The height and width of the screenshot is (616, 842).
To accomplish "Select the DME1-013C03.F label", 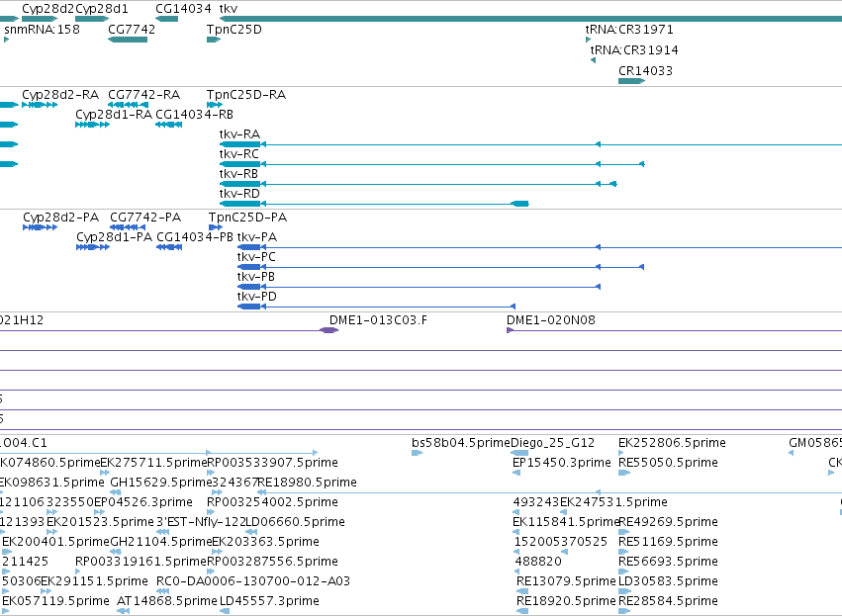I will [379, 320].
